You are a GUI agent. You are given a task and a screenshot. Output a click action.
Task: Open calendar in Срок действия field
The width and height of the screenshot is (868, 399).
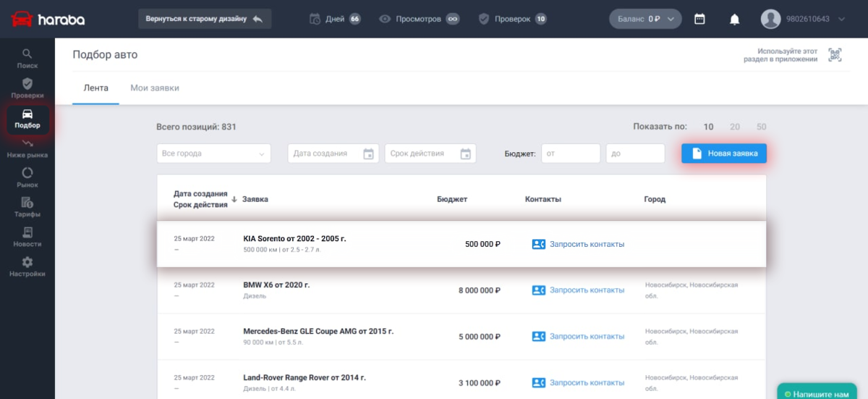[x=466, y=154]
